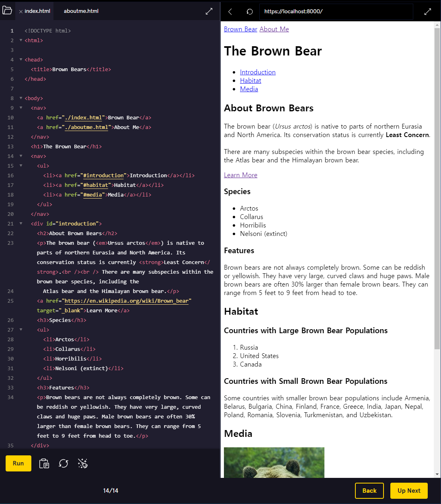Screen dimensions: 441x504
Task: Click 'Horribilis' list item in preview
Action: (x=253, y=225)
